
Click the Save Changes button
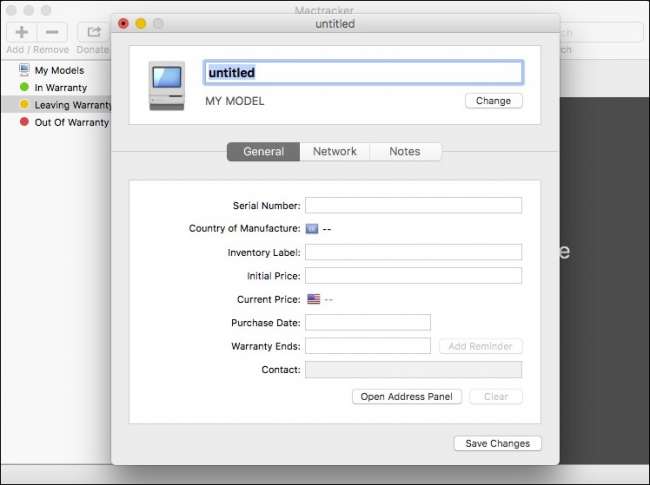497,444
